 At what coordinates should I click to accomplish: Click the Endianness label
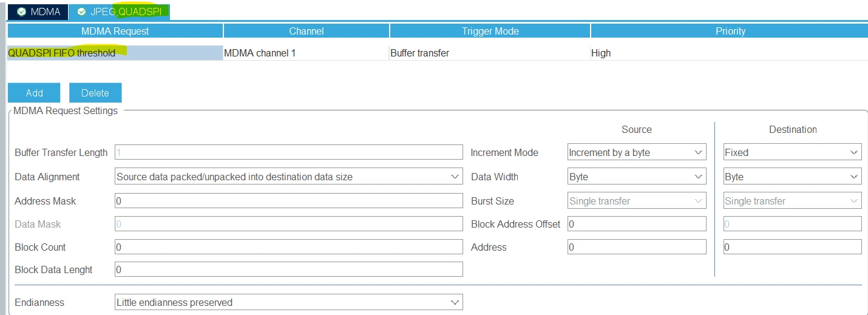coord(39,302)
